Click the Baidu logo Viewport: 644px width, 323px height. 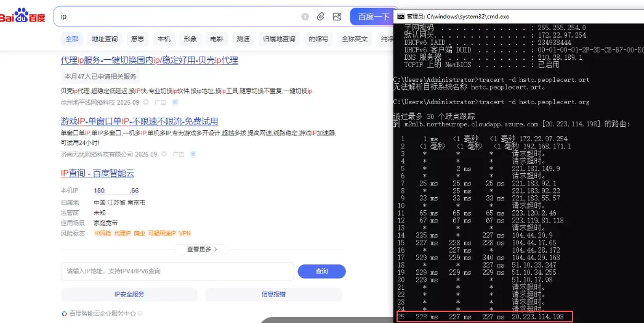(x=23, y=17)
